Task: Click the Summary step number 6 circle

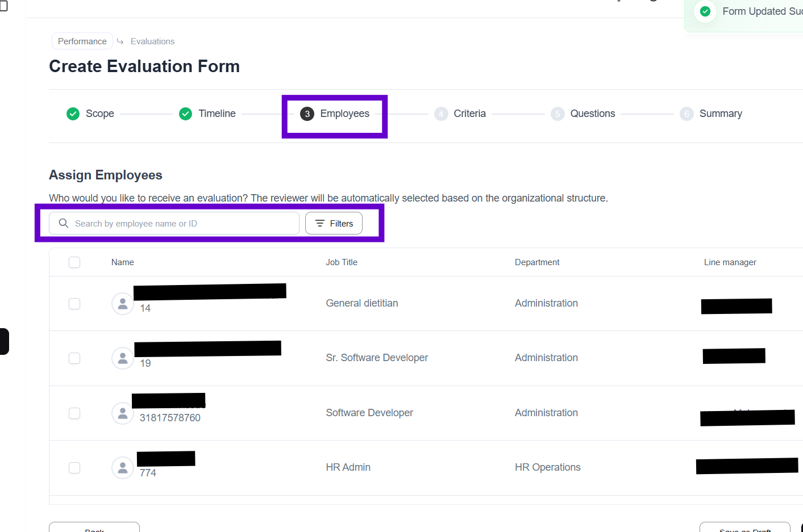Action: tap(686, 114)
